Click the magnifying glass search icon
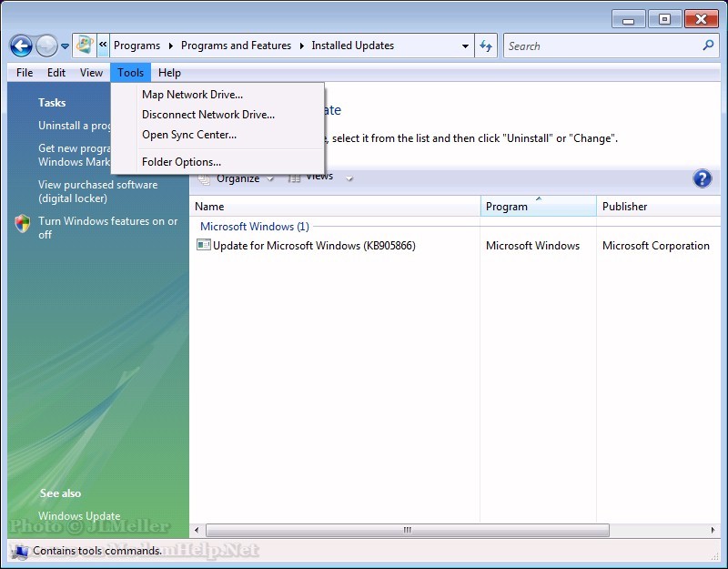 709,46
